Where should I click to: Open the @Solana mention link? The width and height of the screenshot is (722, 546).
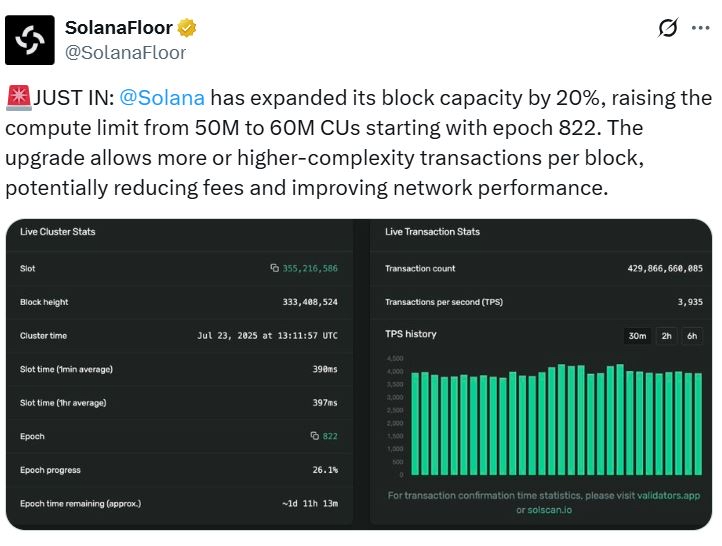click(162, 98)
